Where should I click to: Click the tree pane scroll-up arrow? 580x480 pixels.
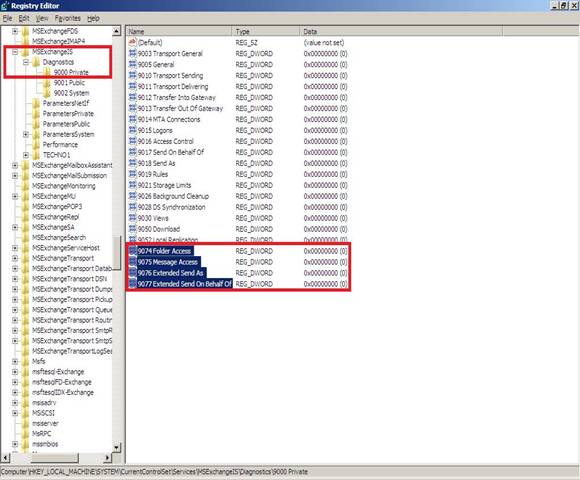(117, 31)
